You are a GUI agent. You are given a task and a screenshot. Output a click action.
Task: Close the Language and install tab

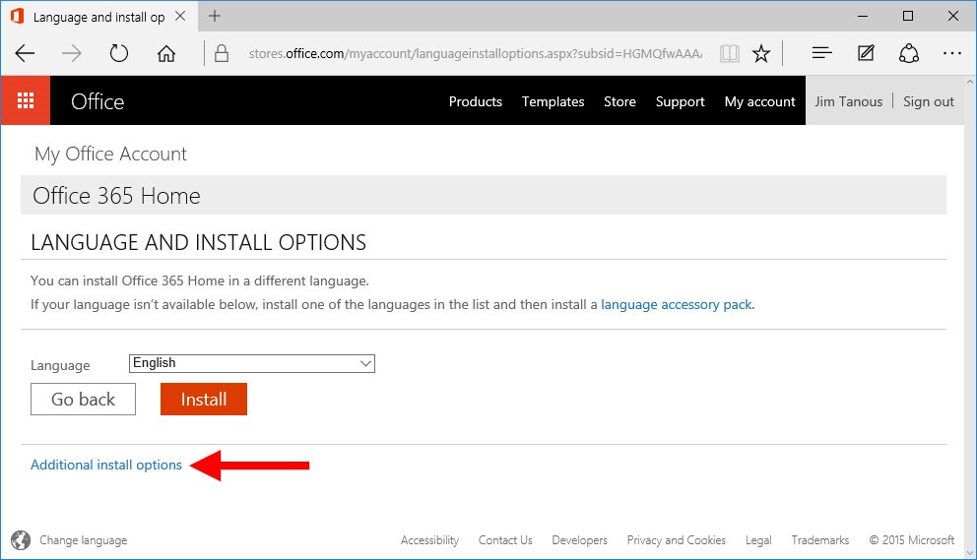point(180,16)
